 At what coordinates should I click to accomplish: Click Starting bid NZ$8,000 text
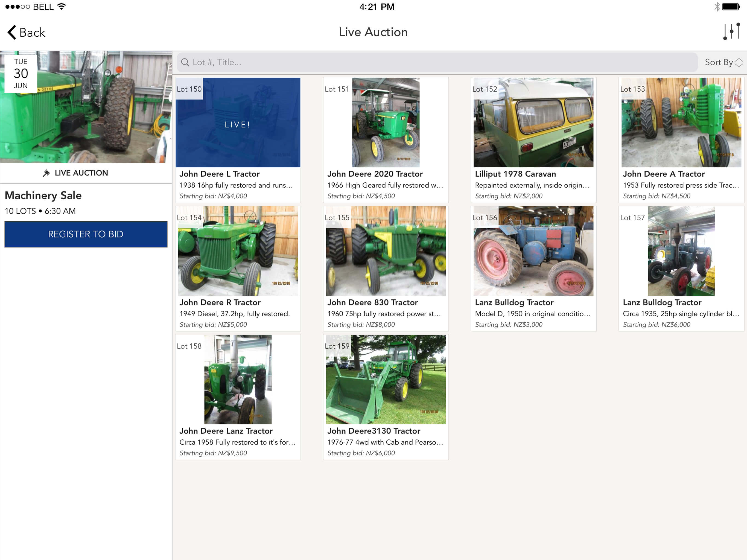361,325
